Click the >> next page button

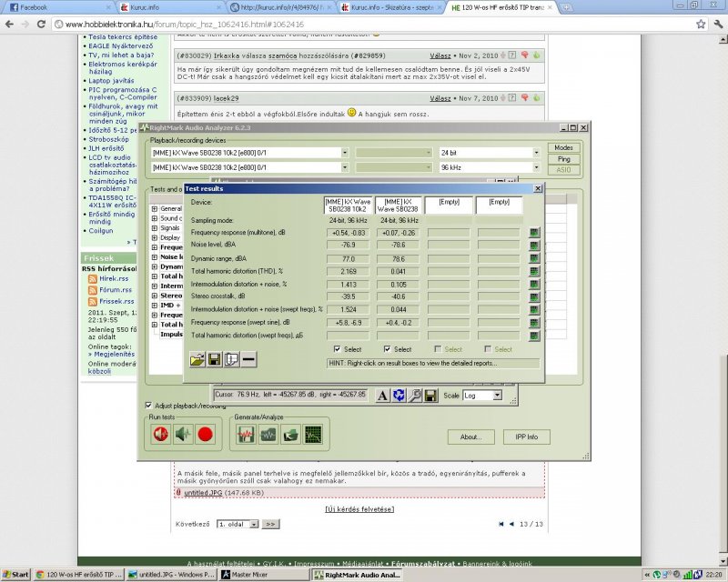click(x=270, y=524)
